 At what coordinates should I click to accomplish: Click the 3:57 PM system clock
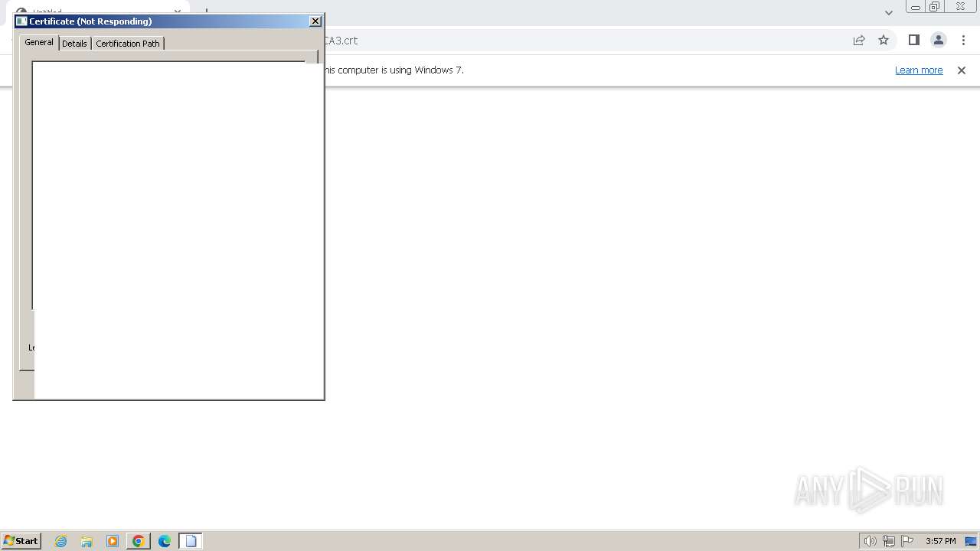pos(940,541)
